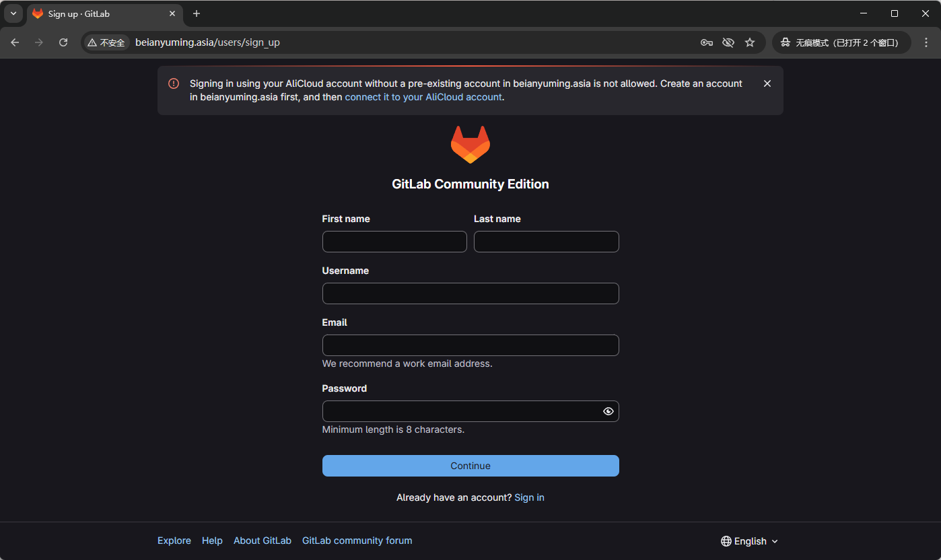
Task: Click the browser reload icon
Action: coord(63,42)
